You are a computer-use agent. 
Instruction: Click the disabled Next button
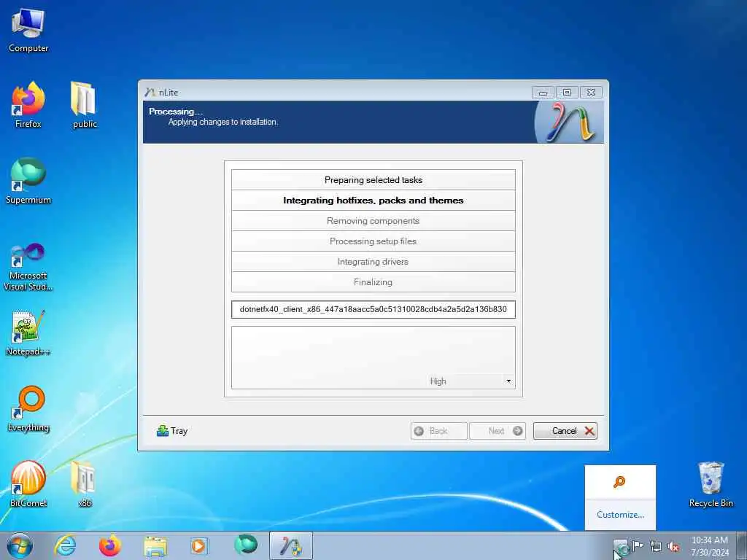tap(498, 431)
